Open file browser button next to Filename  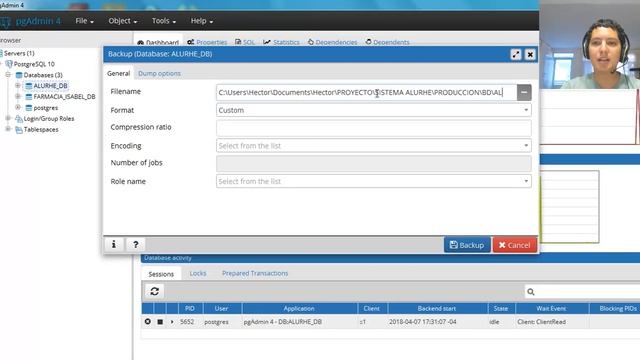coord(524,92)
